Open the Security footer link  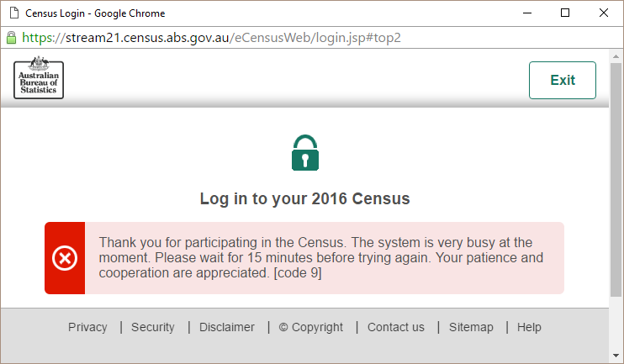[x=153, y=327]
